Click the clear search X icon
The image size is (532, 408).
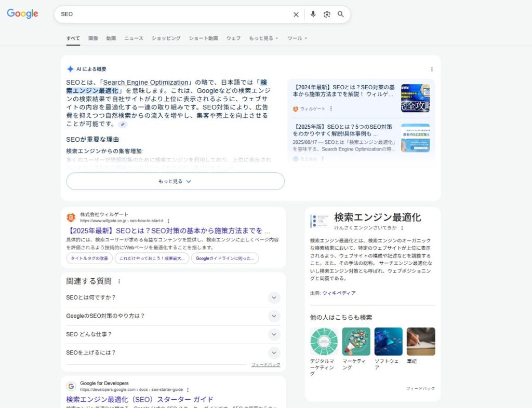[296, 15]
